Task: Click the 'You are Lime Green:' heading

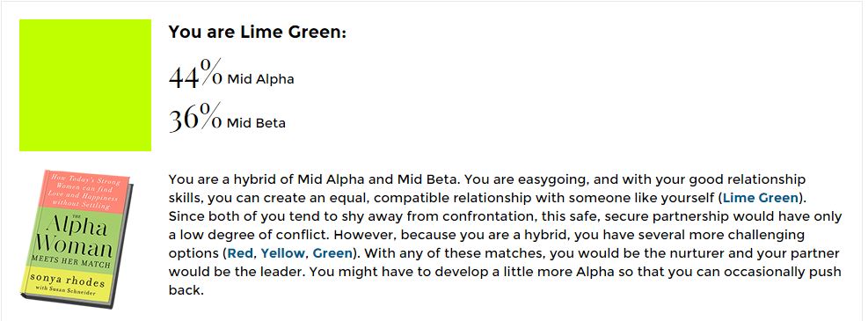Action: coord(257,32)
